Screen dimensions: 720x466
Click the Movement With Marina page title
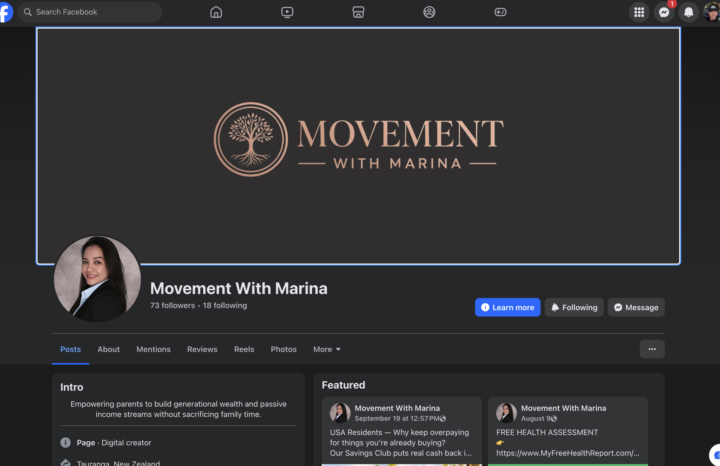239,288
